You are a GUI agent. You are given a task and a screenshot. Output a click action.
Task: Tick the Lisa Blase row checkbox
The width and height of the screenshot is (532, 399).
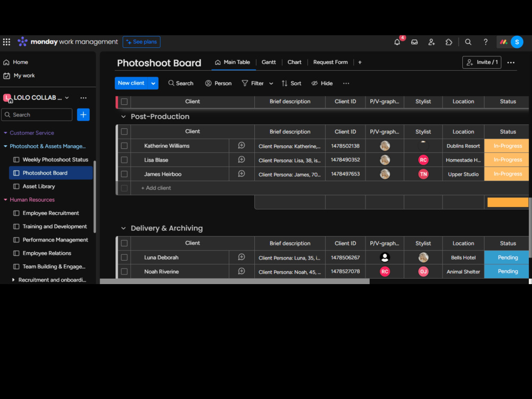(x=124, y=160)
